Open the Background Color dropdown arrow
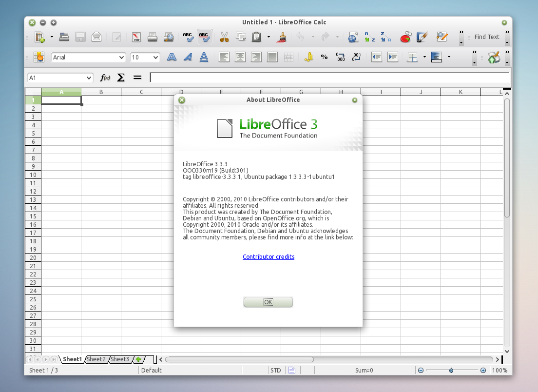Screen dimensions: 538x392 [449, 57]
